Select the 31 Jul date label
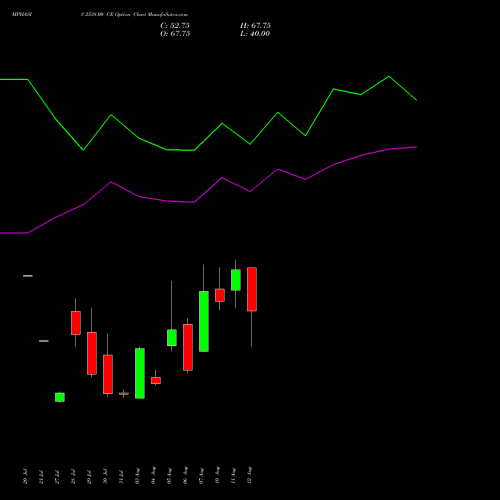The height and width of the screenshot is (500, 500). pyautogui.click(x=121, y=476)
